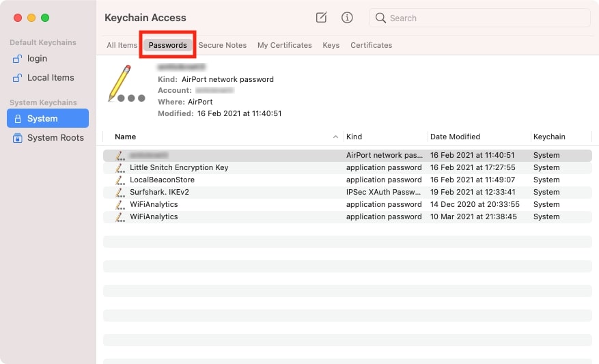Click pencil icon beside LocalBeaconStore
Image resolution: width=599 pixels, height=364 pixels.
[x=120, y=180]
